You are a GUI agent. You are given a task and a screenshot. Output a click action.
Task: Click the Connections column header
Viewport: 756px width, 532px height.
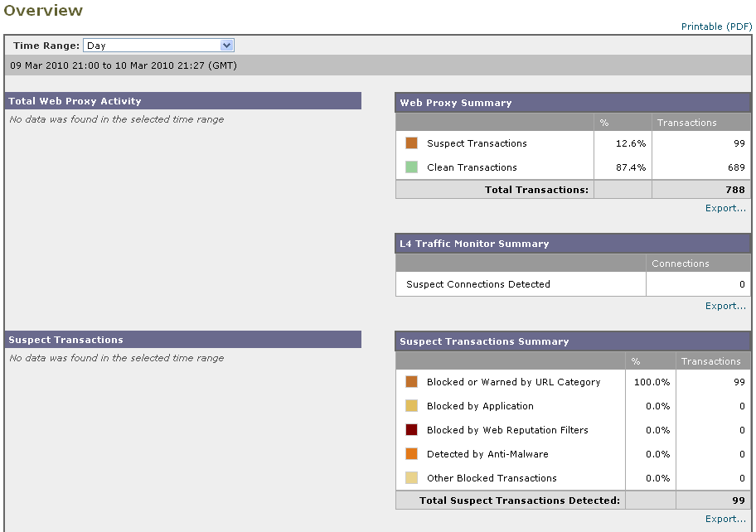tap(681, 264)
